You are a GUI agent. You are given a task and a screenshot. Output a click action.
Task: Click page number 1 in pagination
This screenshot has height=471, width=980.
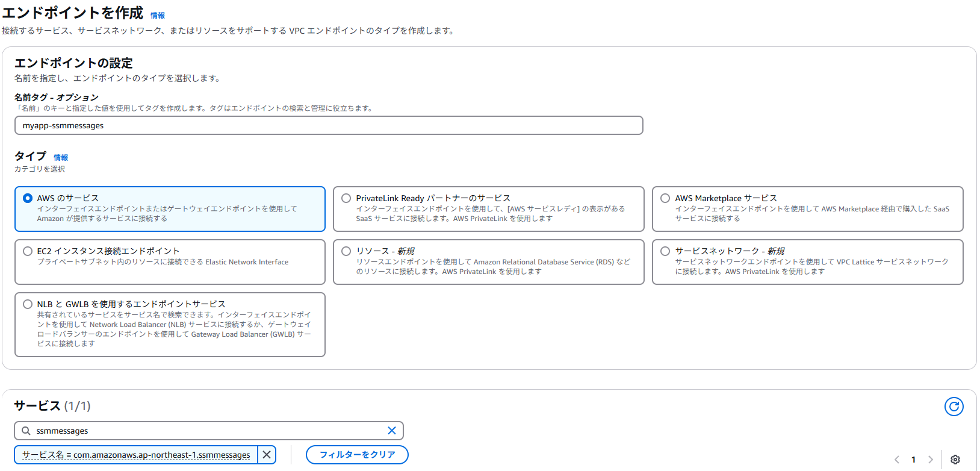pyautogui.click(x=913, y=460)
